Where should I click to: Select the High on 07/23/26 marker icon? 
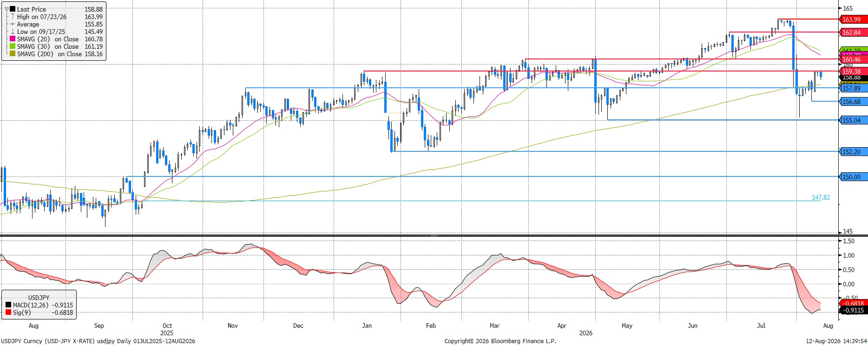[13, 17]
